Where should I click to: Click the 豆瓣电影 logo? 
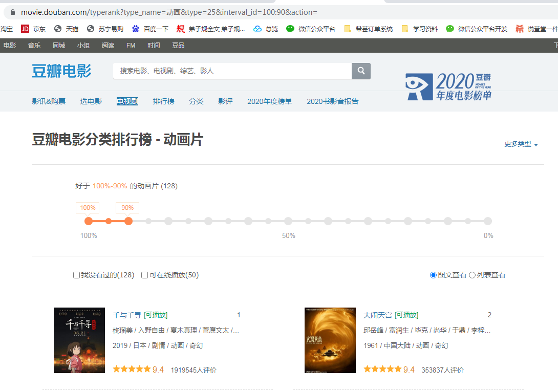[x=61, y=71]
